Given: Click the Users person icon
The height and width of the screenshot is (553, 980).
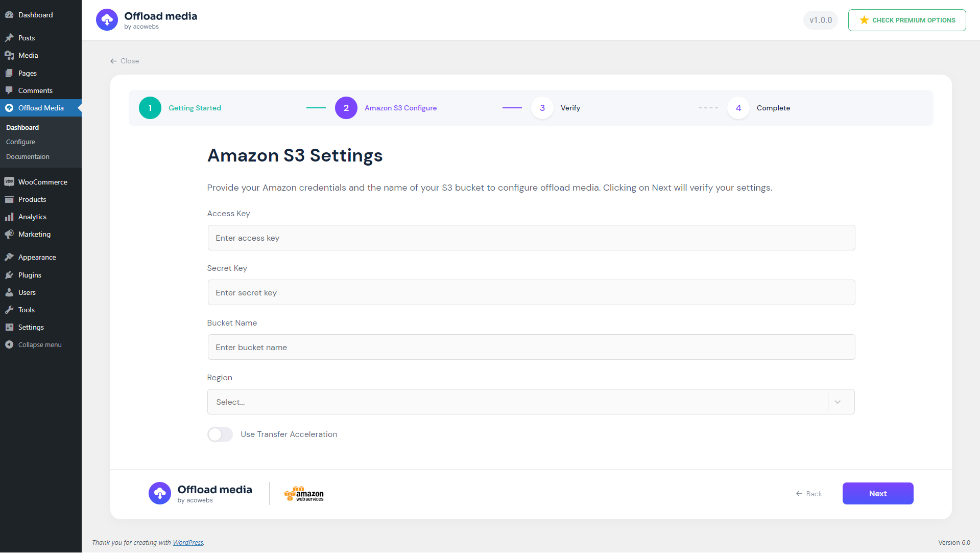Looking at the screenshot, I should (9, 292).
